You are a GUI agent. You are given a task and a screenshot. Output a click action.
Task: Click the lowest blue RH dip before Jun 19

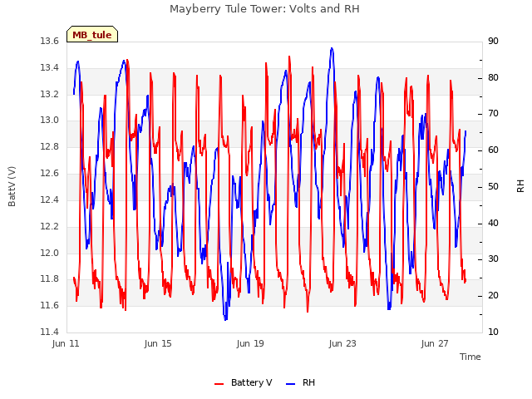[225, 318]
